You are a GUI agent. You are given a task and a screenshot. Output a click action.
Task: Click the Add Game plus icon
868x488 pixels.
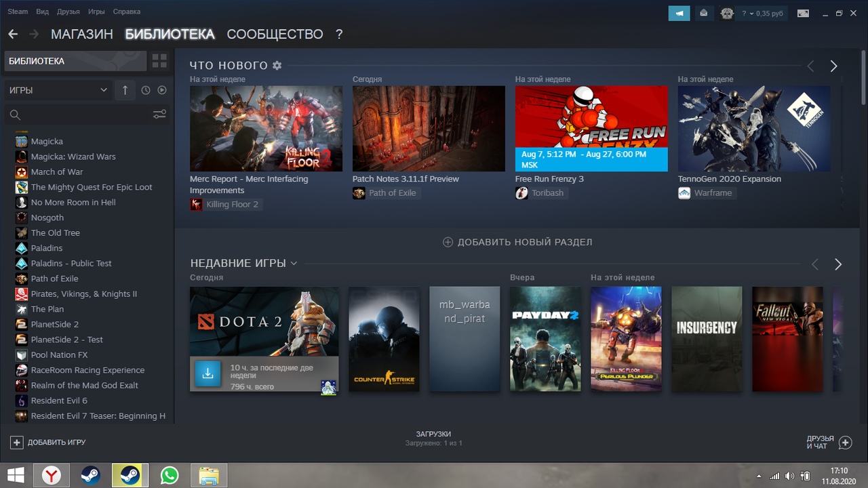(17, 442)
